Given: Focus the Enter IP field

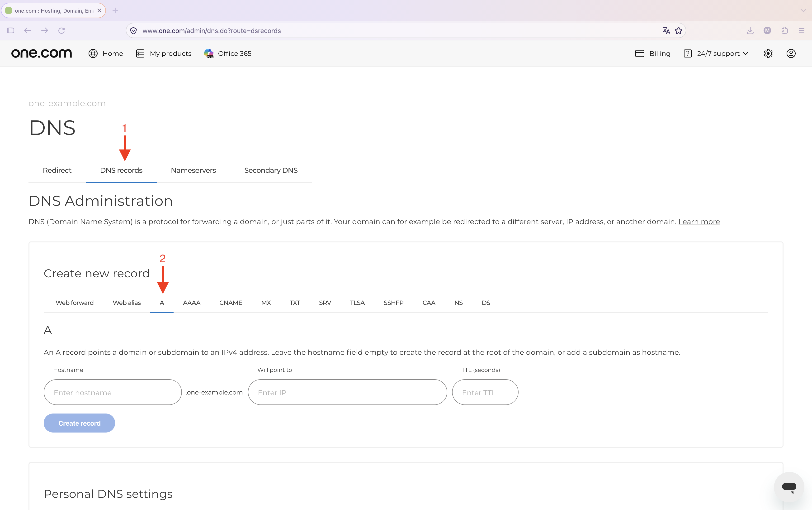Looking at the screenshot, I should pos(347,392).
